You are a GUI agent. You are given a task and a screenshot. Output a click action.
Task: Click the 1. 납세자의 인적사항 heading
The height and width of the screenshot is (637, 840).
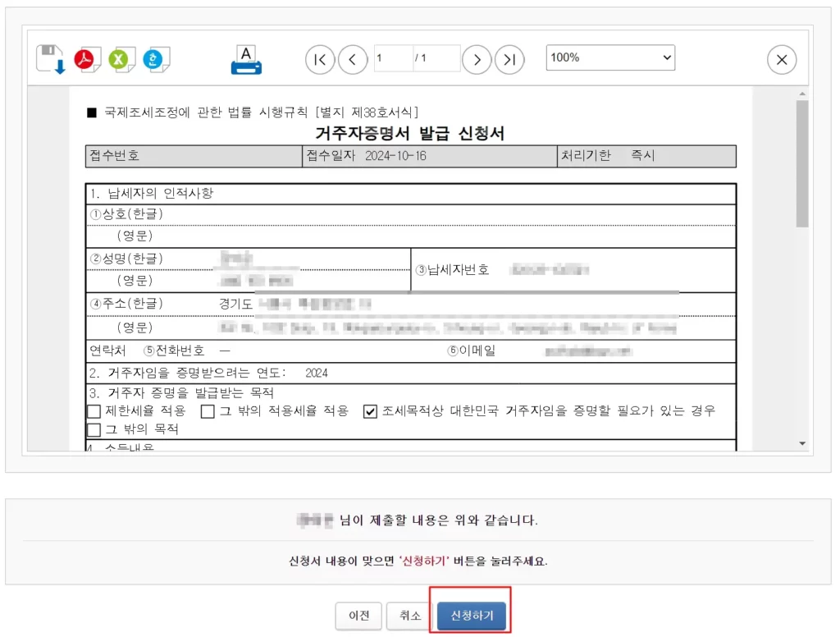click(x=152, y=193)
